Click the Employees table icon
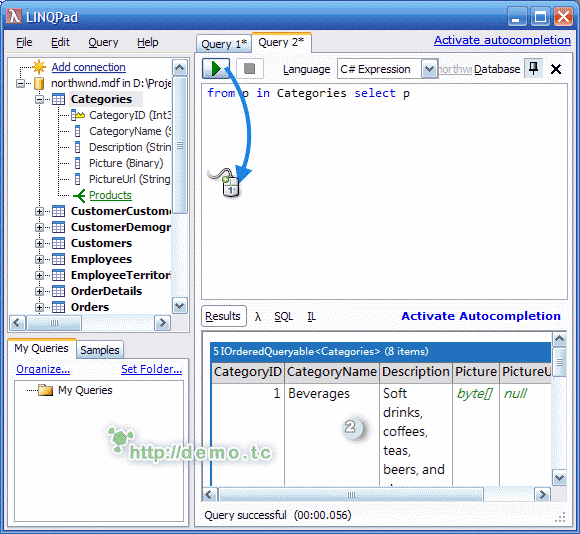Viewport: 580px width, 534px height. tap(58, 259)
